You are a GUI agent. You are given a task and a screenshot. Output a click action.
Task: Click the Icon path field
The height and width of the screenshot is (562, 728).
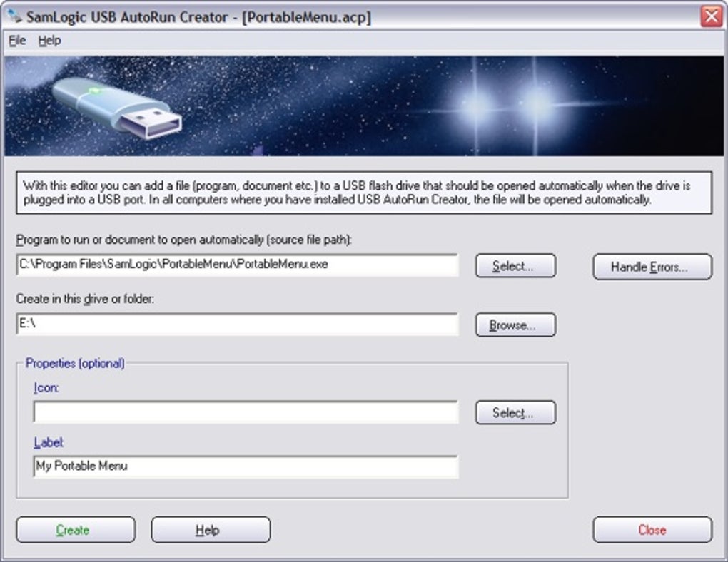pos(246,412)
